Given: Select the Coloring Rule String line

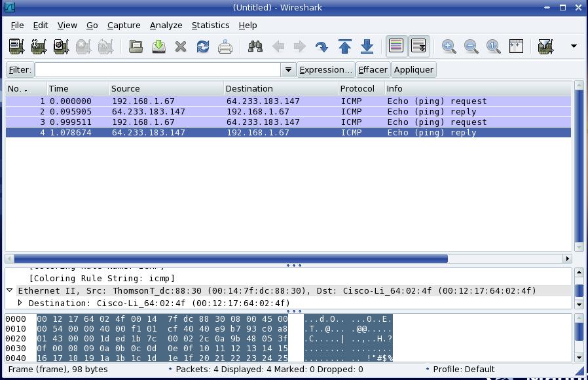Looking at the screenshot, I should click(101, 279).
